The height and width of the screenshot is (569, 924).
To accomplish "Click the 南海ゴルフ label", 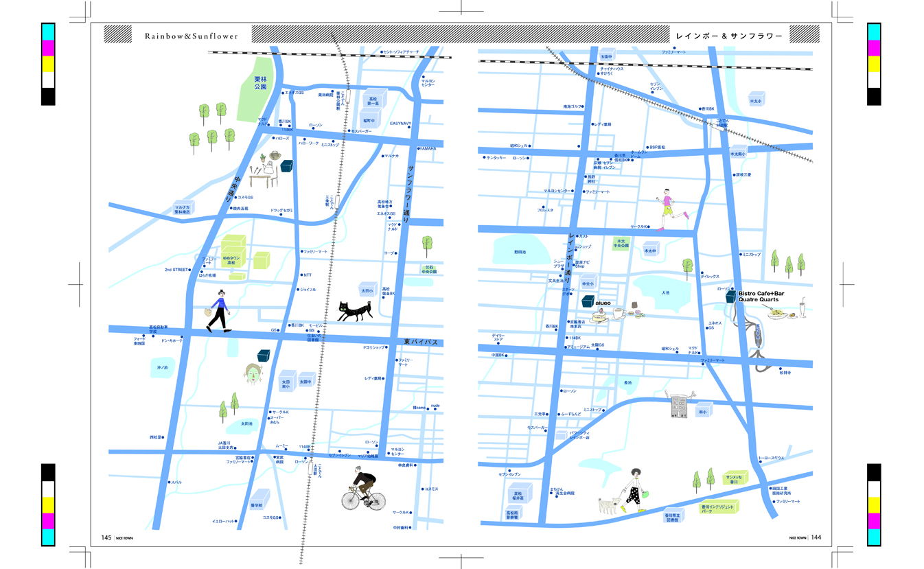I will [x=573, y=106].
